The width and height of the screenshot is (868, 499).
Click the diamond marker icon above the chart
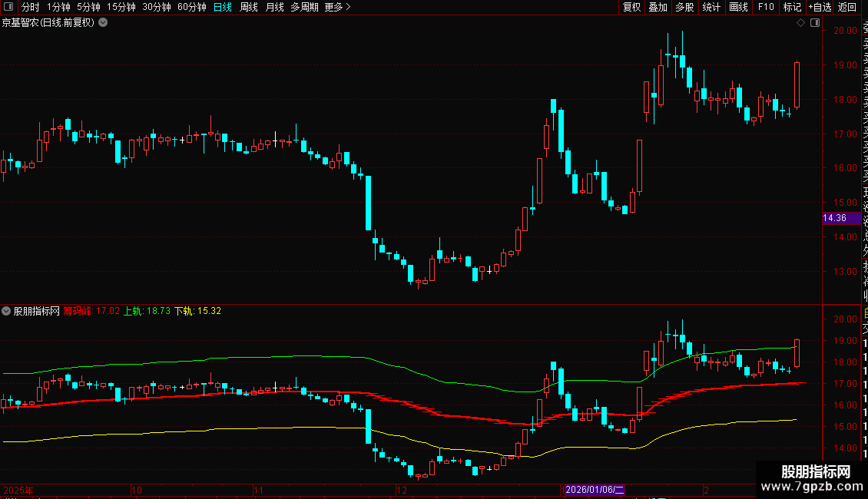pyautogui.click(x=800, y=23)
